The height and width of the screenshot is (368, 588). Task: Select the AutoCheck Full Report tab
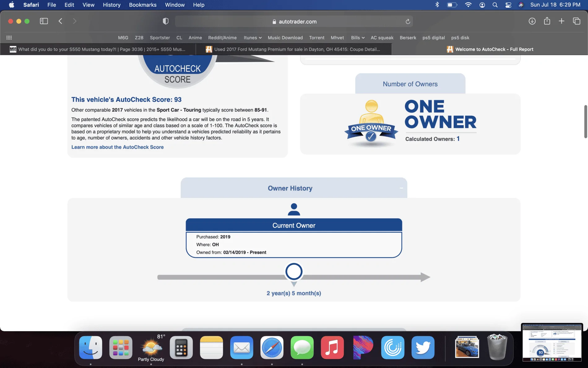coord(490,49)
